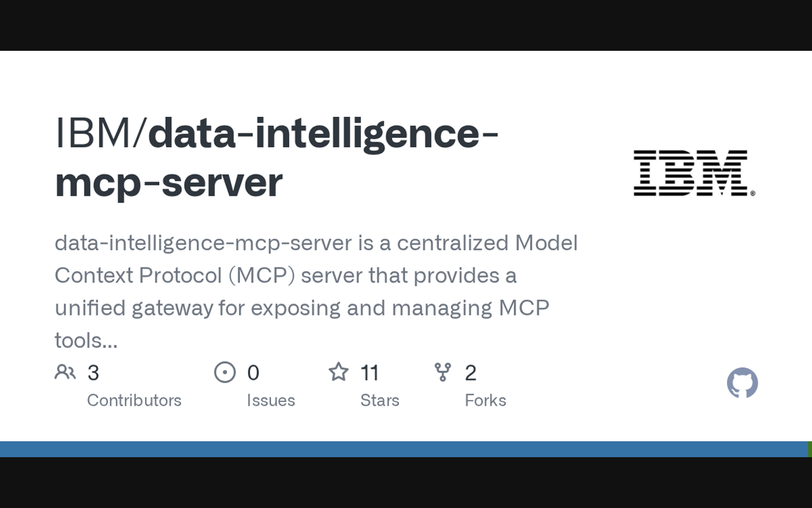
Task: Select the repository description paragraph
Action: pos(316,291)
